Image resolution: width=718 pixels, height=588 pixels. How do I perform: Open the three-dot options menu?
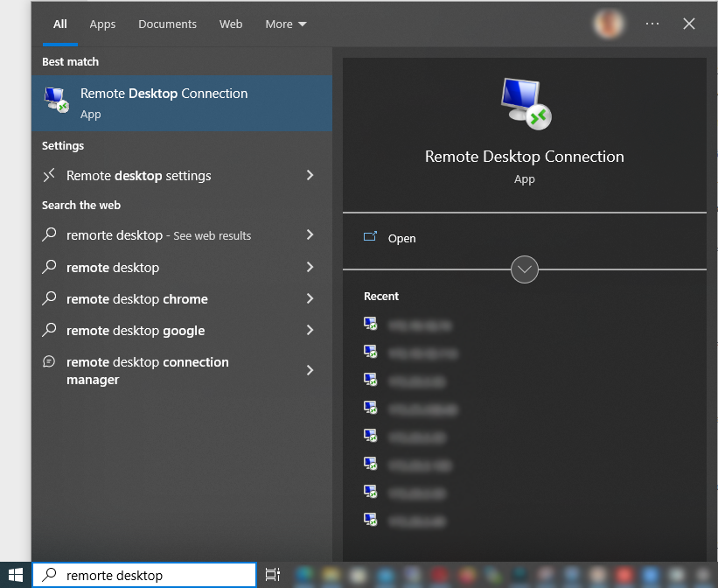click(652, 24)
